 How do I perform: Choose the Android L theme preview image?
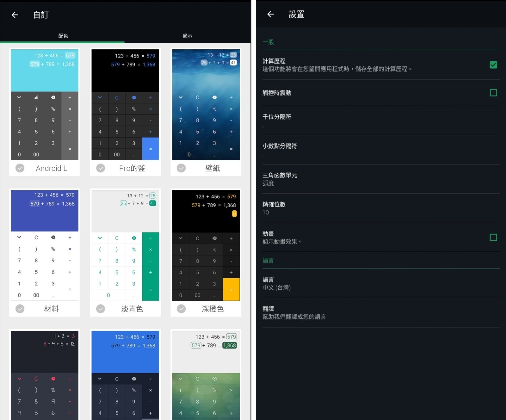(45, 105)
